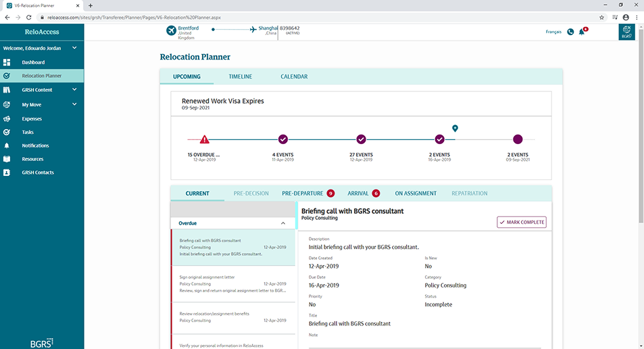Viewport: 644px width, 349px height.
Task: Click the phone icon in top header
Action: pos(570,32)
